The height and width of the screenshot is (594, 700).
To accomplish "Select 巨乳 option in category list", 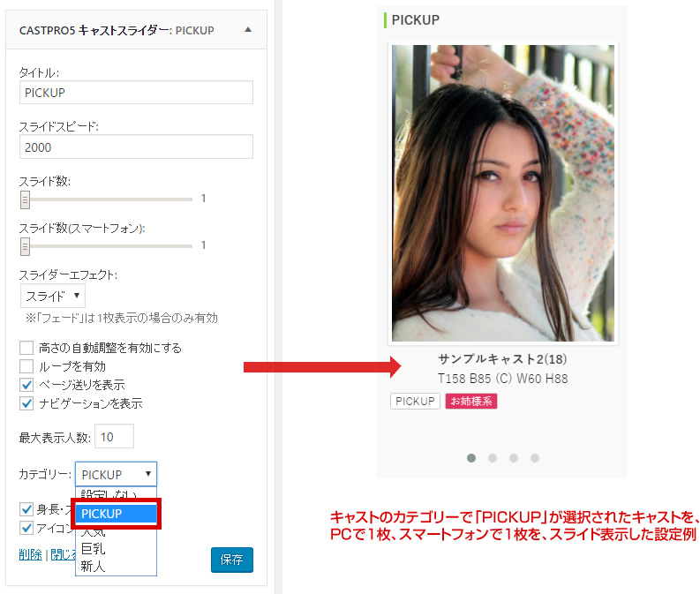I will pyautogui.click(x=116, y=548).
